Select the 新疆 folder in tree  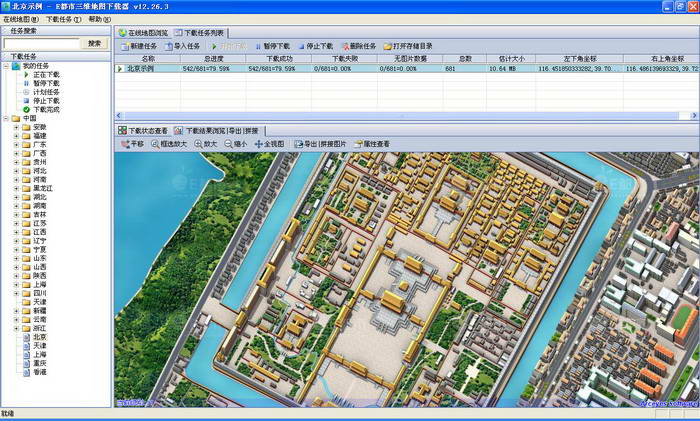point(34,311)
